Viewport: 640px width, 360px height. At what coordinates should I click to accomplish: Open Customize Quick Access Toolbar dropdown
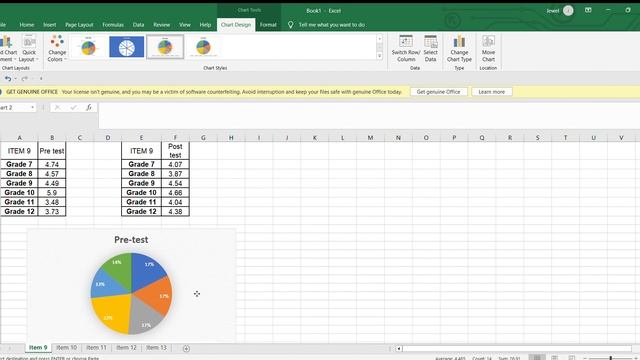point(41,78)
